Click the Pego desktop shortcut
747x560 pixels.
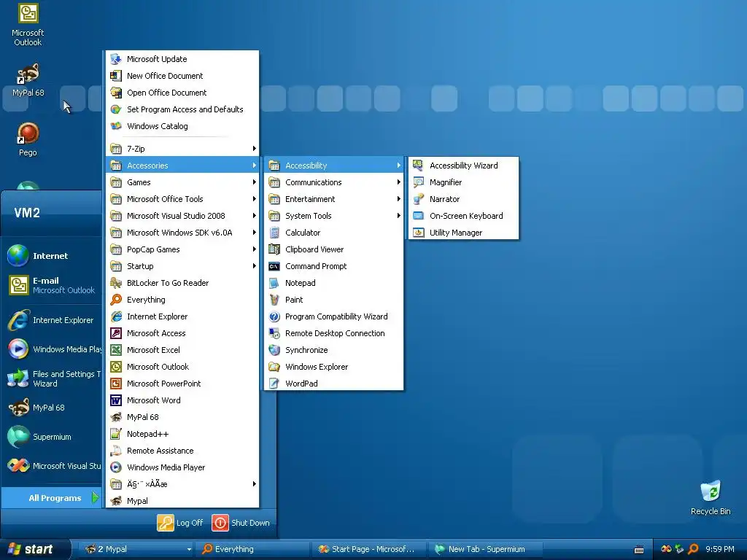coord(28,139)
